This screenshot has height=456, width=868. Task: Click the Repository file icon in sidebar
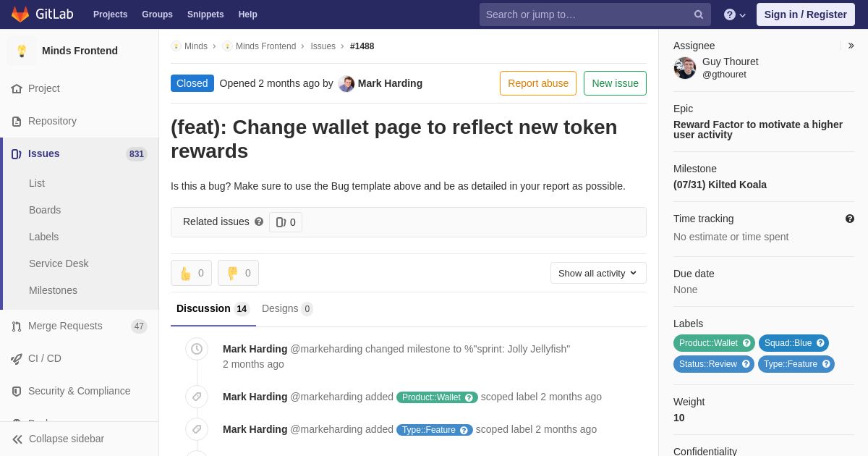pos(16,122)
